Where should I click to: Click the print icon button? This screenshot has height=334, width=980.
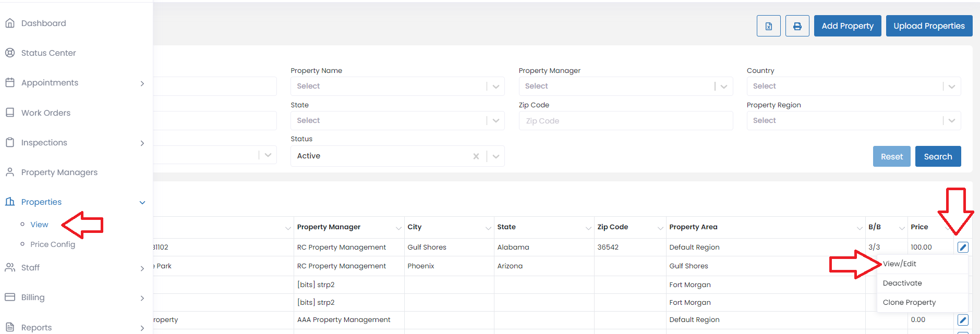[x=797, y=26]
